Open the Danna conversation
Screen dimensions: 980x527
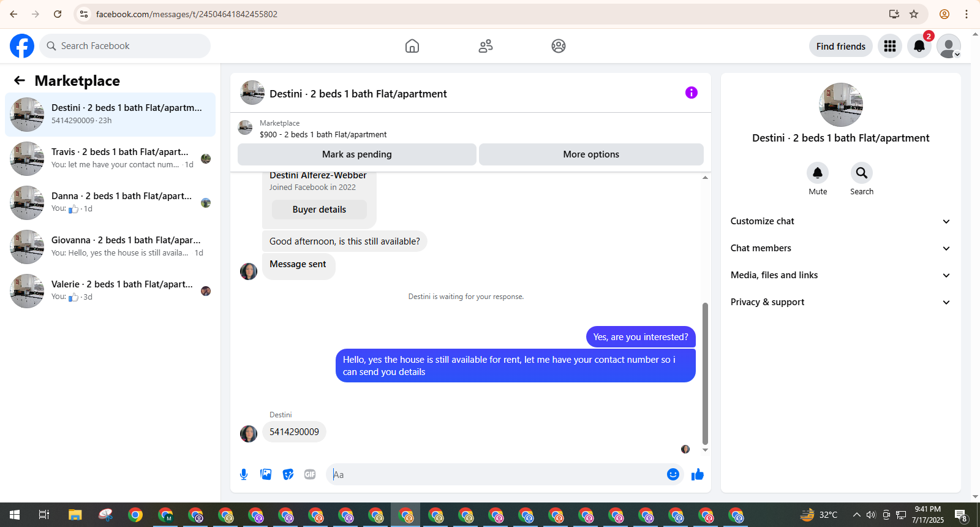click(x=110, y=203)
